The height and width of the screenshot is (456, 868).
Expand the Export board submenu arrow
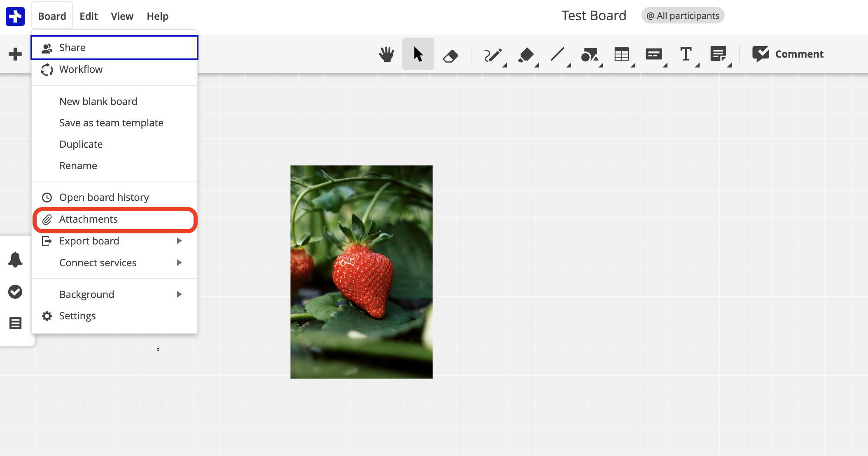tap(179, 241)
